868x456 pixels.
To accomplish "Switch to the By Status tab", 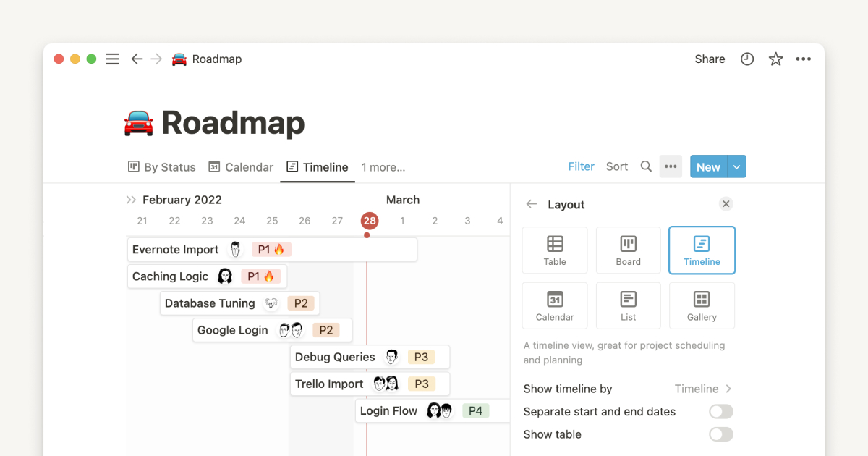I will coord(161,167).
